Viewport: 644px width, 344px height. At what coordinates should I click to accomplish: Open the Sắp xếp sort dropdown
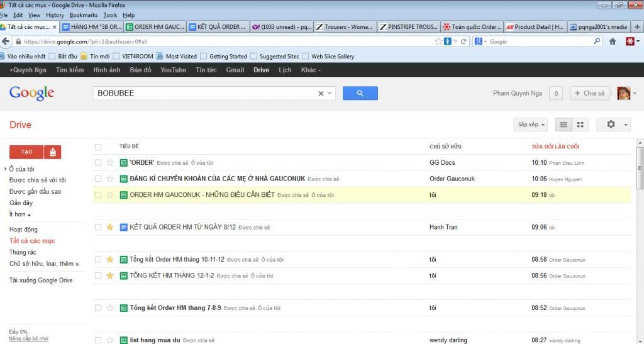point(531,125)
